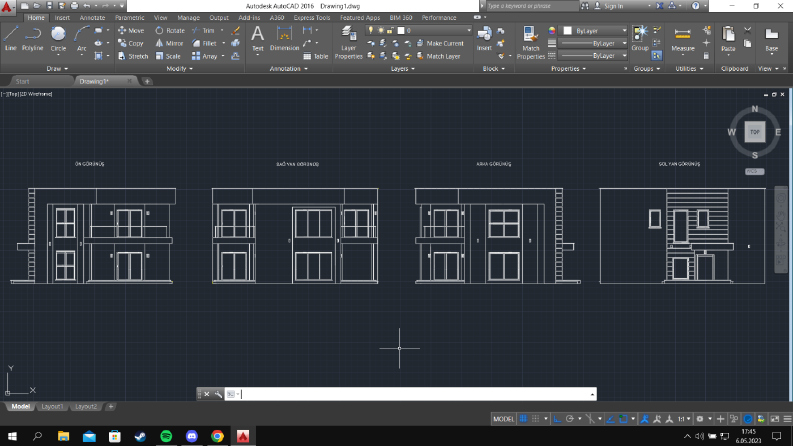This screenshot has height=446, width=793.
Task: Open the Annotate ribbon tab
Action: coord(92,18)
